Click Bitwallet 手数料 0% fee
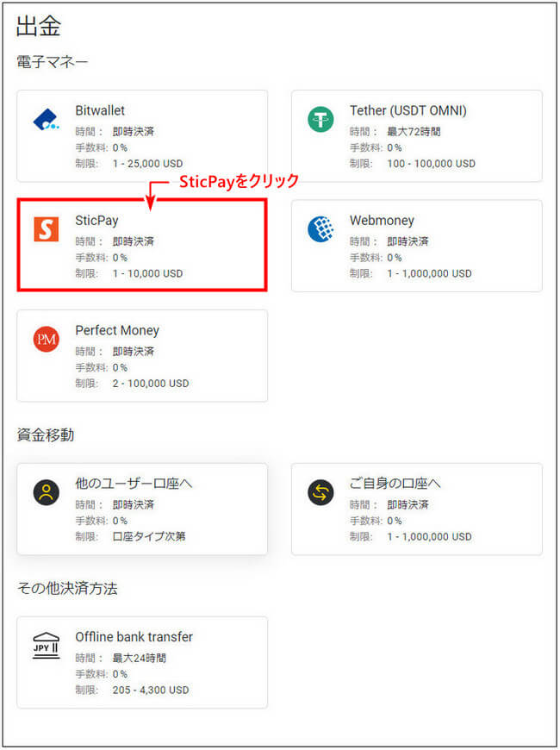 (x=102, y=147)
